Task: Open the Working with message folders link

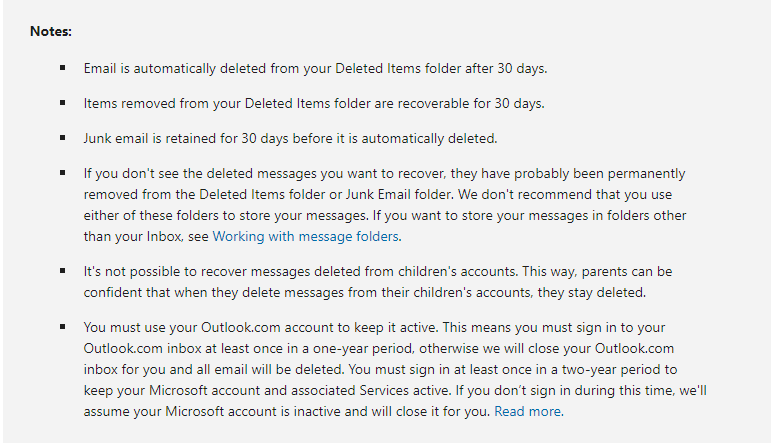Action: [305, 237]
